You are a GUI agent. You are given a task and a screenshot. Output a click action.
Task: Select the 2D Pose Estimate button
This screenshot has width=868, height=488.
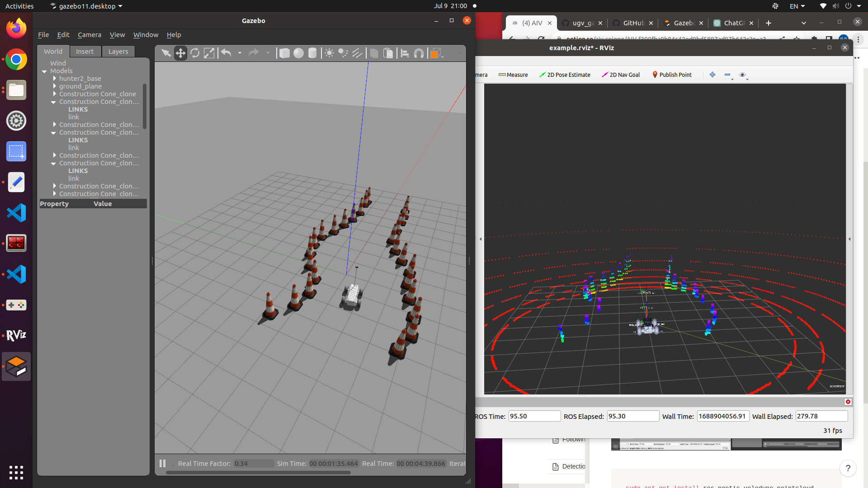click(x=565, y=75)
